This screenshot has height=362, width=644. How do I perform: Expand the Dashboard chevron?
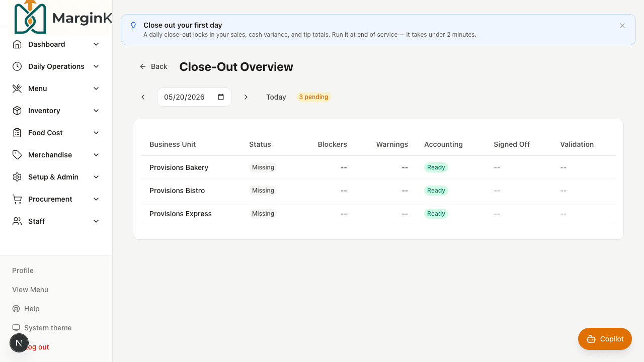click(x=96, y=44)
